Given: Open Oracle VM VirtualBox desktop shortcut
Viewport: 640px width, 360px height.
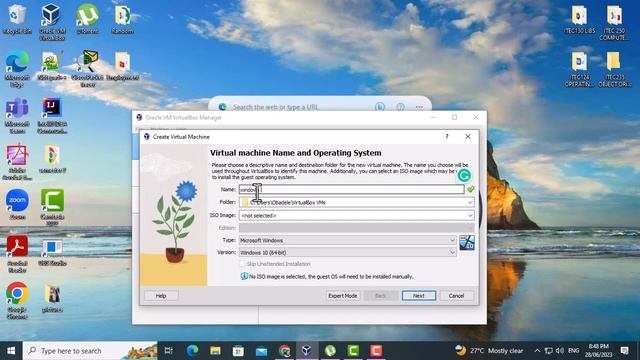Looking at the screenshot, I should click(x=52, y=22).
